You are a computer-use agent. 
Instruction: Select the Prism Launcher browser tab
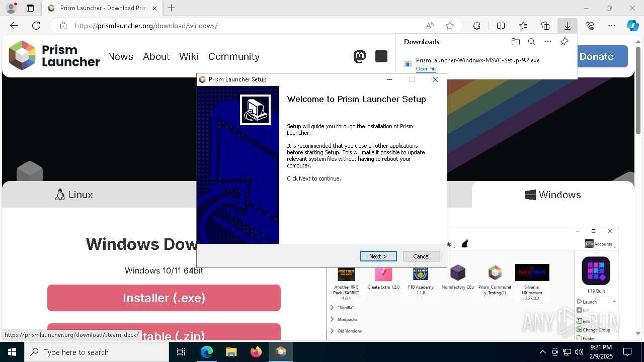coord(102,8)
